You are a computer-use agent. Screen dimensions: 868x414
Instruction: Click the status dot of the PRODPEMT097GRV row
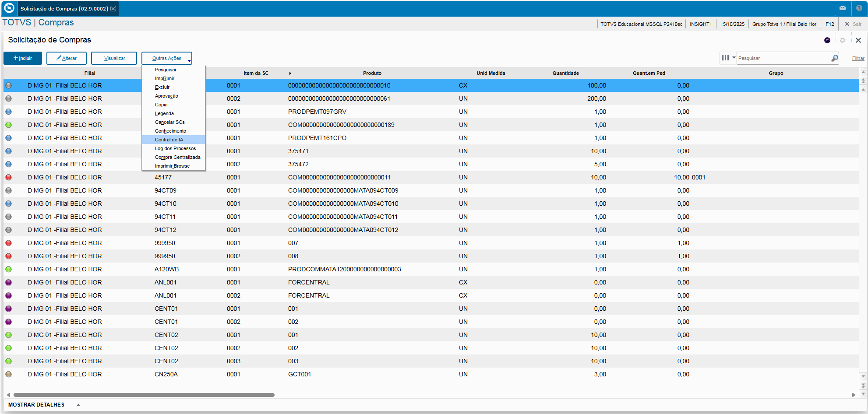pos(8,112)
